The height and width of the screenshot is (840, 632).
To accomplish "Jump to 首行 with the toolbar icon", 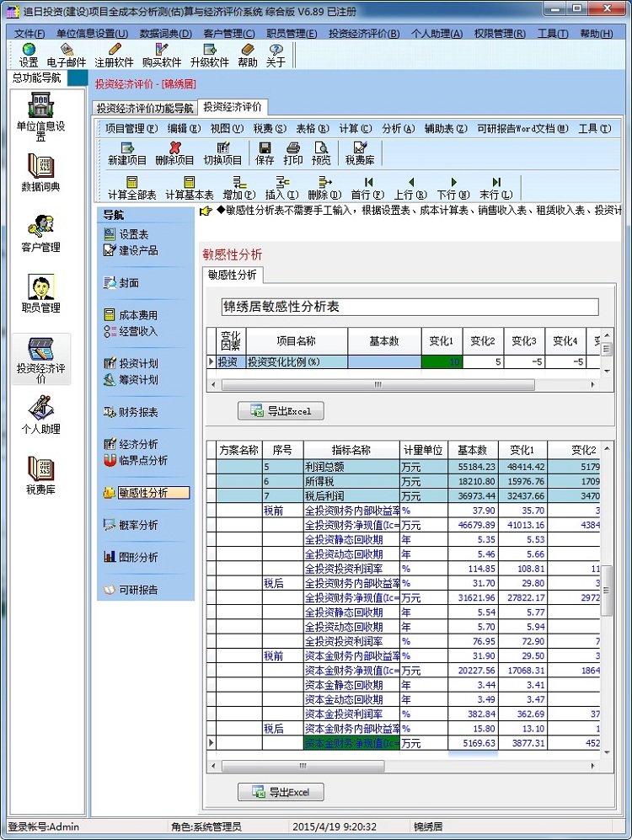I will pos(368,188).
